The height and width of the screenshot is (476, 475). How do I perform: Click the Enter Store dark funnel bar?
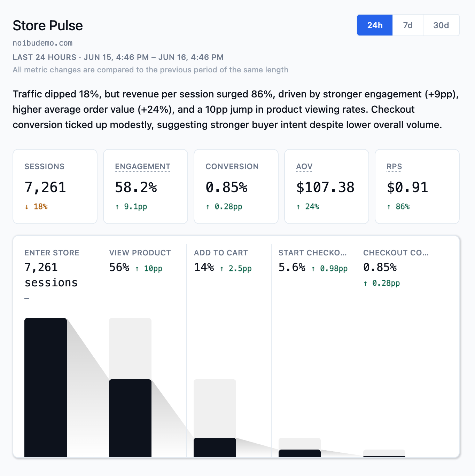[x=46, y=388]
